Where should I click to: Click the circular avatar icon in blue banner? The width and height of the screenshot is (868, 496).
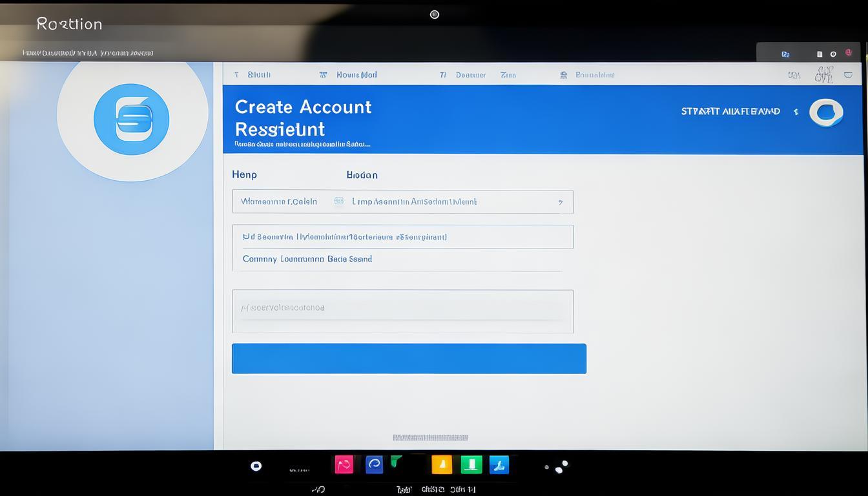826,112
